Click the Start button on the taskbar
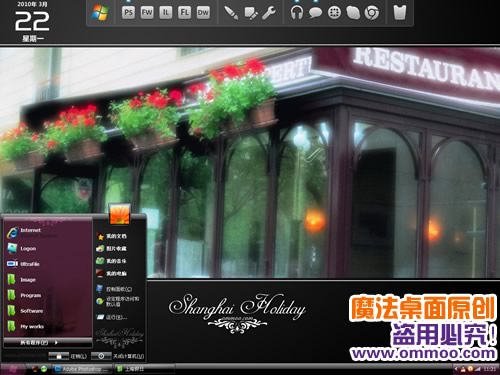The height and width of the screenshot is (375, 500). tap(13, 369)
